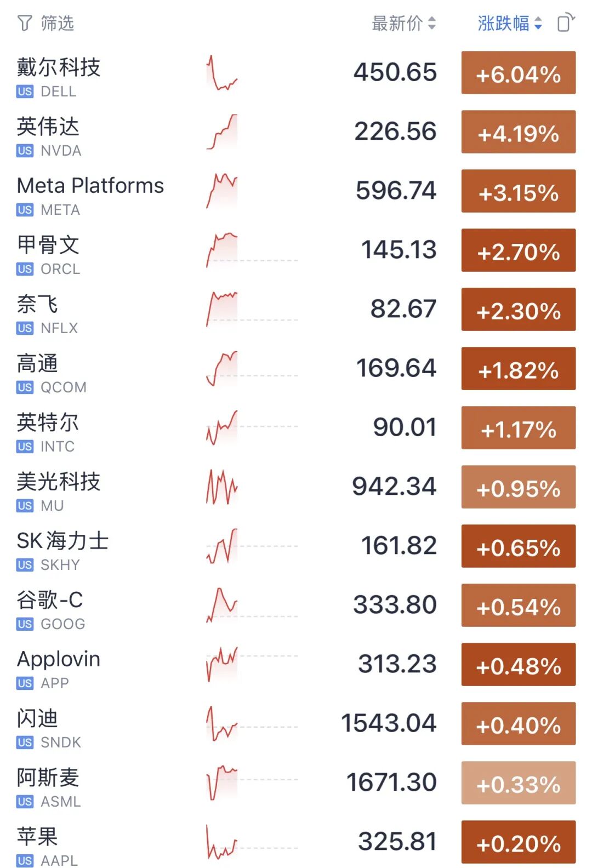592x868 pixels.
Task: View 美光科技 MU mini chart
Action: tap(222, 487)
